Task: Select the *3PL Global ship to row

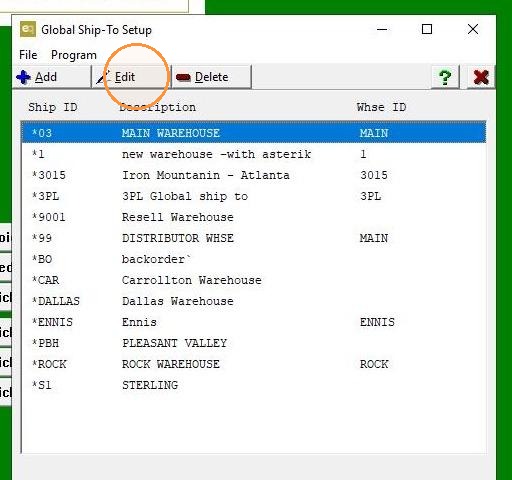Action: click(x=254, y=196)
